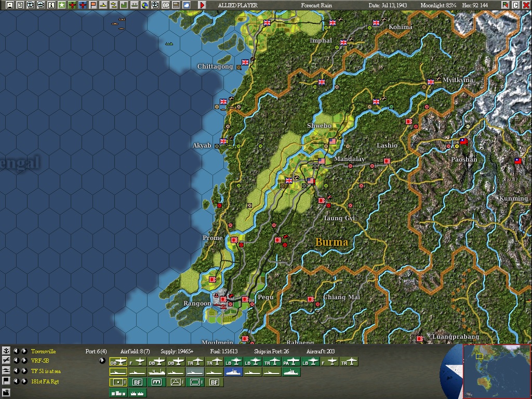The height and width of the screenshot is (399, 532).
Task: Select the gray highlighted ship icon
Action: (x=195, y=372)
